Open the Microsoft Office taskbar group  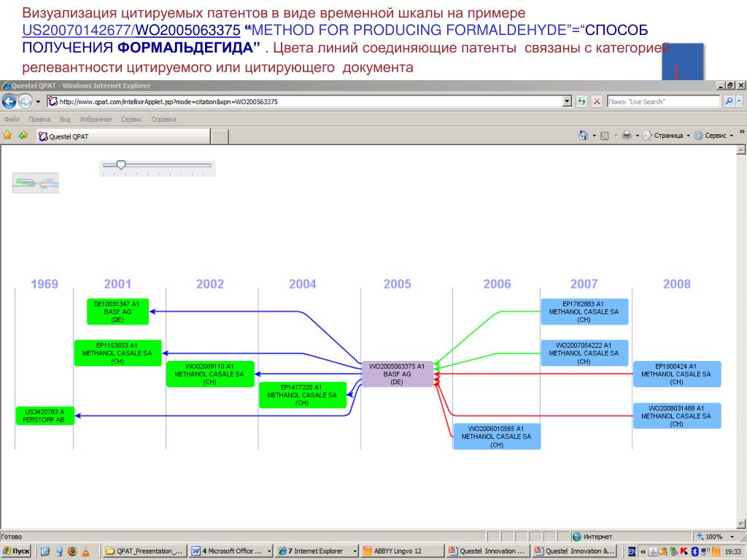pyautogui.click(x=231, y=551)
